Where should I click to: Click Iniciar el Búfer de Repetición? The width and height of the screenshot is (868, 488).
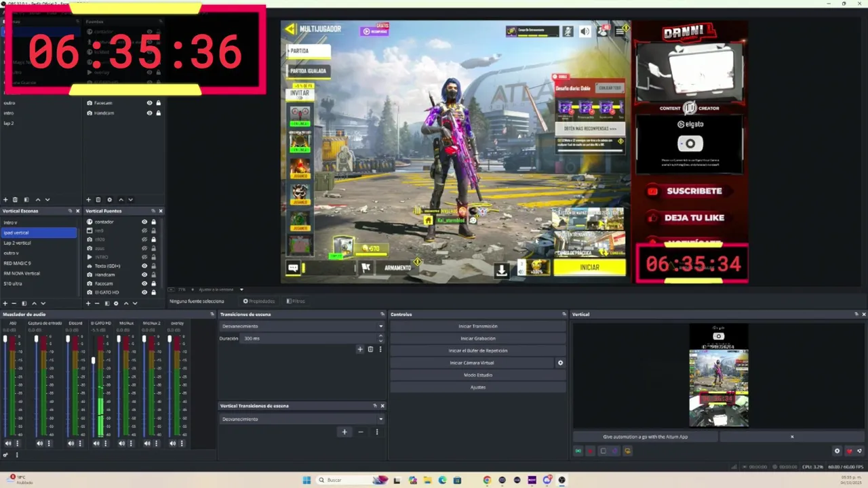coord(478,350)
